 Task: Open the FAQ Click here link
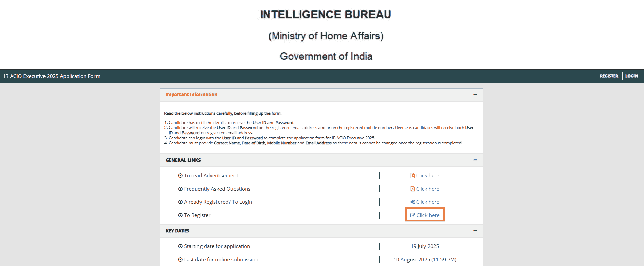tap(428, 189)
